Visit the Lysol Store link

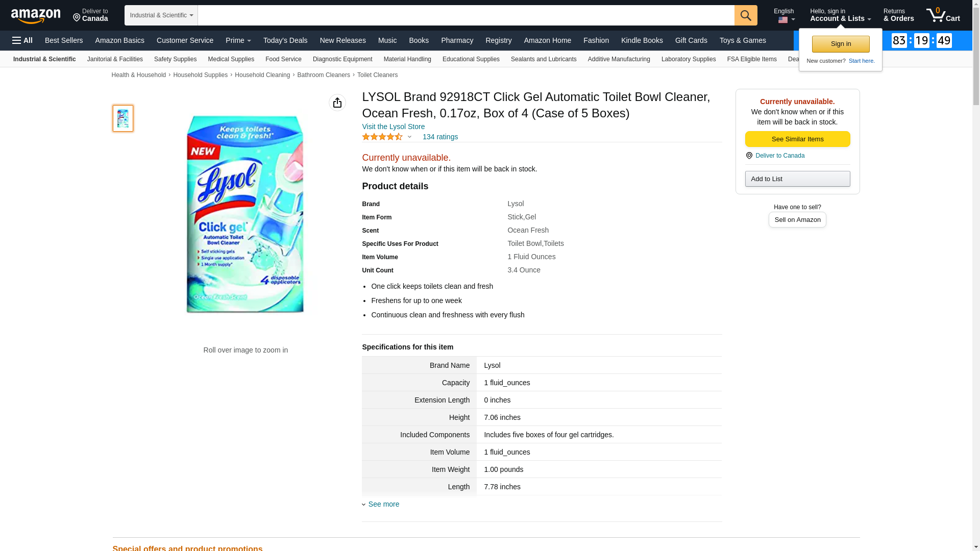coord(393,127)
